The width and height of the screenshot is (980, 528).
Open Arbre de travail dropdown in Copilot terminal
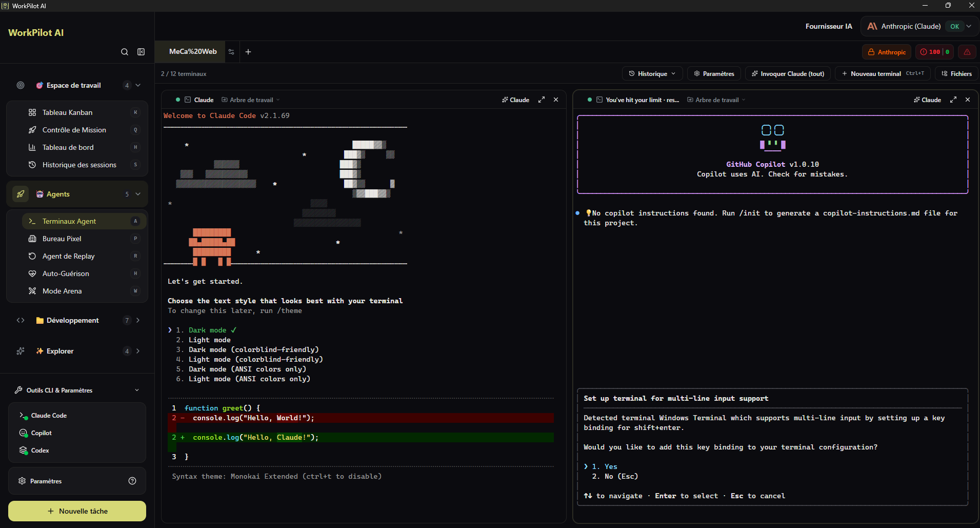tap(716, 100)
